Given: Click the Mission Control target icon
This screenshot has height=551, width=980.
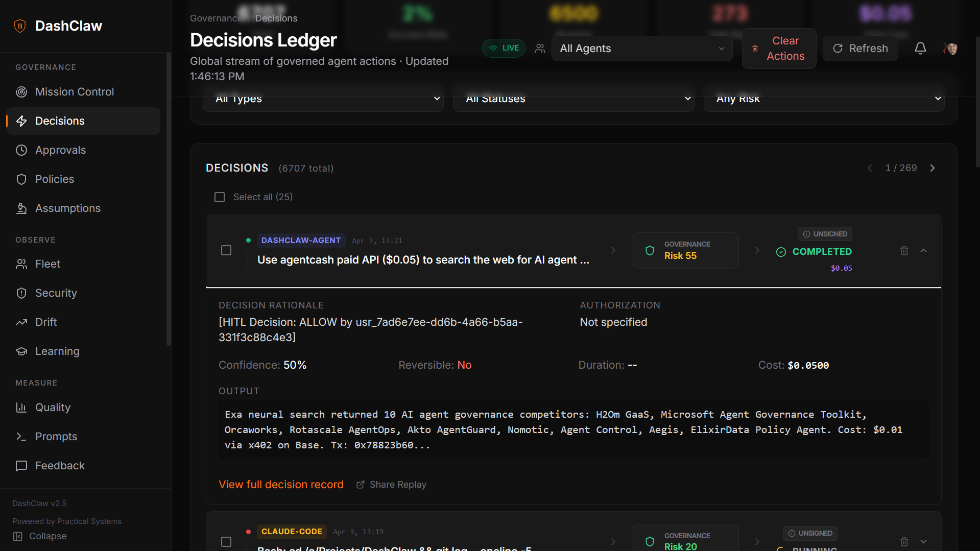Looking at the screenshot, I should point(21,92).
